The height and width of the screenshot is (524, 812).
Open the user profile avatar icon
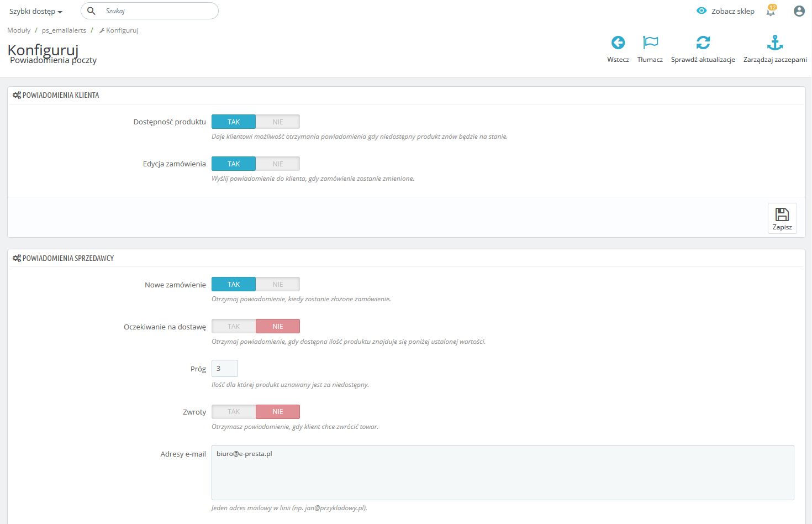coord(799,11)
